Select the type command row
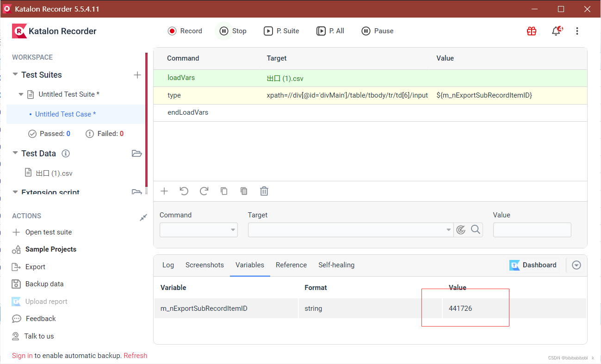This screenshot has height=364, width=601. pyautogui.click(x=370, y=95)
